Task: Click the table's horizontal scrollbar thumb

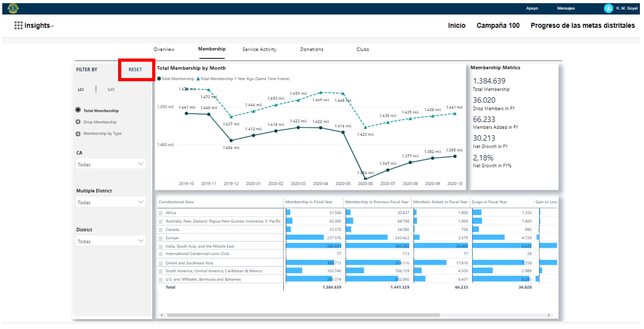Action: coord(303,315)
